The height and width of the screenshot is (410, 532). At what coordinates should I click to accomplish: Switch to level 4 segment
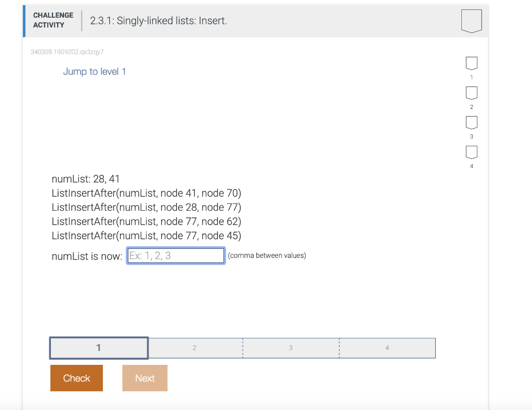(x=387, y=348)
